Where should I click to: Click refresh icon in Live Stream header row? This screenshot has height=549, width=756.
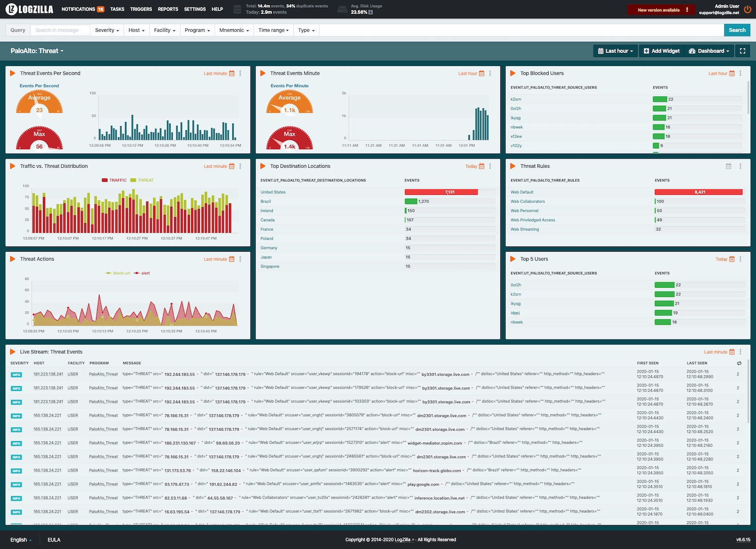[x=739, y=363]
